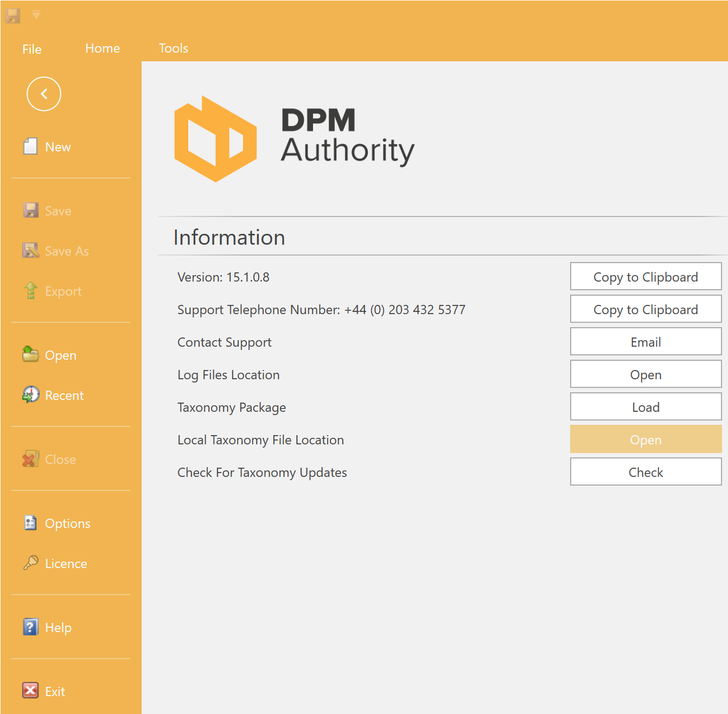Choose Save As menu entry

67,251
